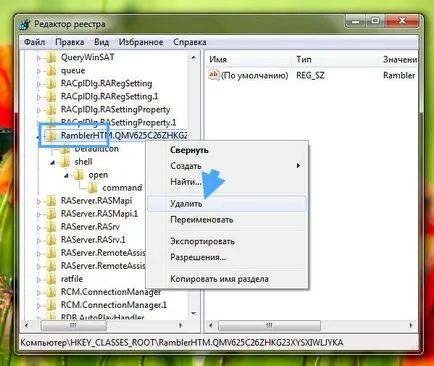Choose Найти... in context menu
Image resolution: width=434 pixels, height=366 pixels.
[x=227, y=182]
